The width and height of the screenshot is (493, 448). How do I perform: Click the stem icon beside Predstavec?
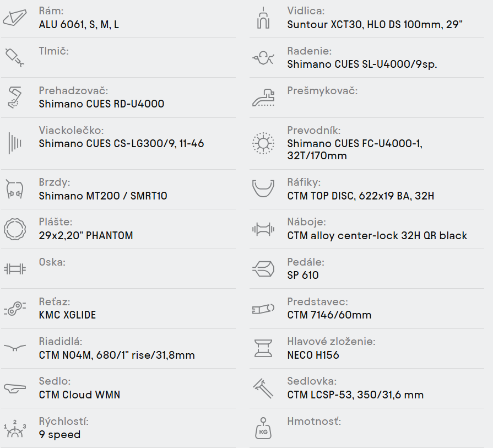tap(263, 309)
